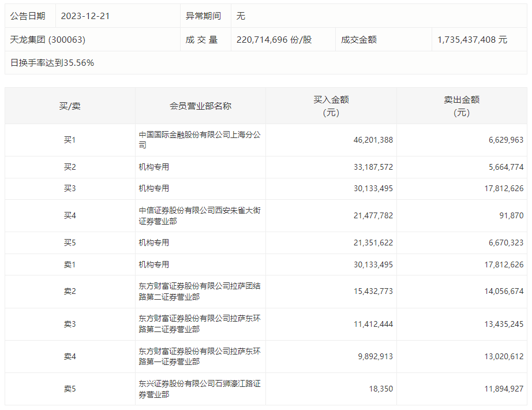Select buy amount 46,201,388
This screenshot has width=532, height=410.
pos(373,140)
